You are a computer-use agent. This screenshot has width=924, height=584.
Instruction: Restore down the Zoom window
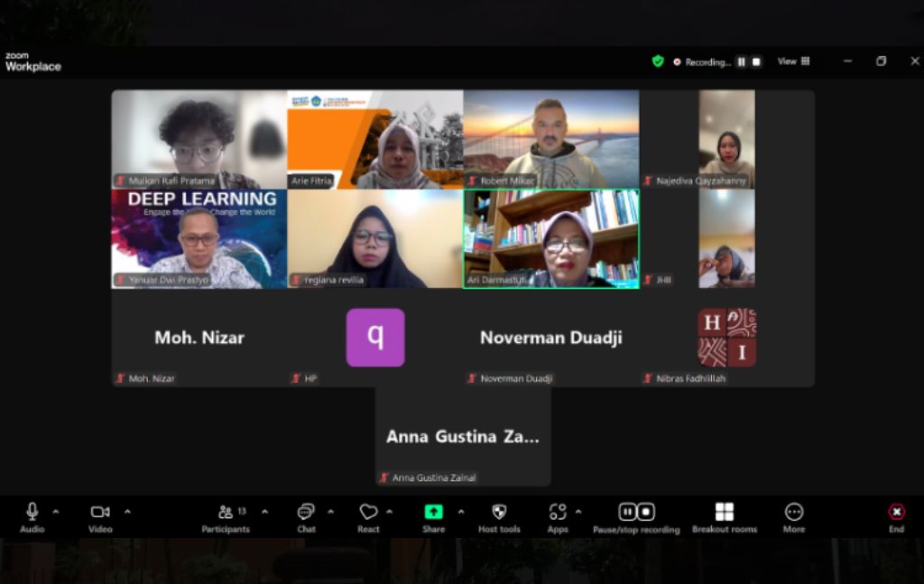(x=881, y=61)
